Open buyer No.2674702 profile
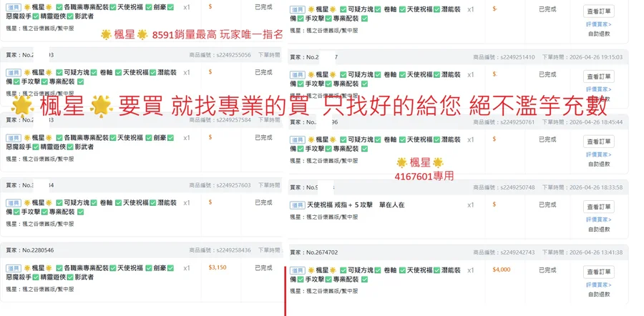 click(x=314, y=252)
